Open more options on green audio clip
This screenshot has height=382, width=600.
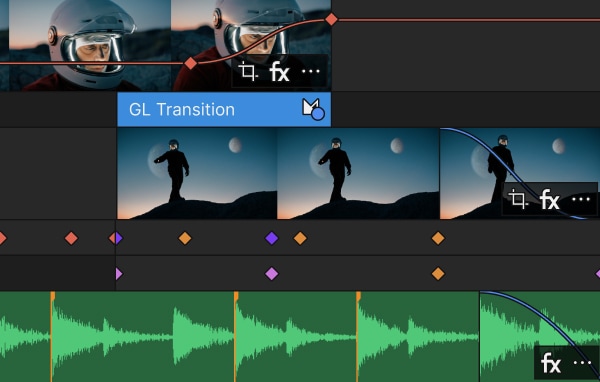[x=583, y=363]
